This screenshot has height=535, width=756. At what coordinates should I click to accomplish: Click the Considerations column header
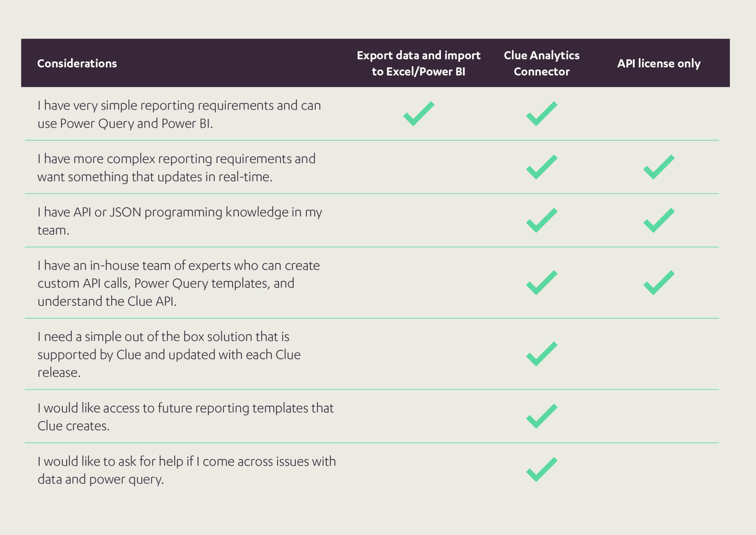(x=77, y=64)
